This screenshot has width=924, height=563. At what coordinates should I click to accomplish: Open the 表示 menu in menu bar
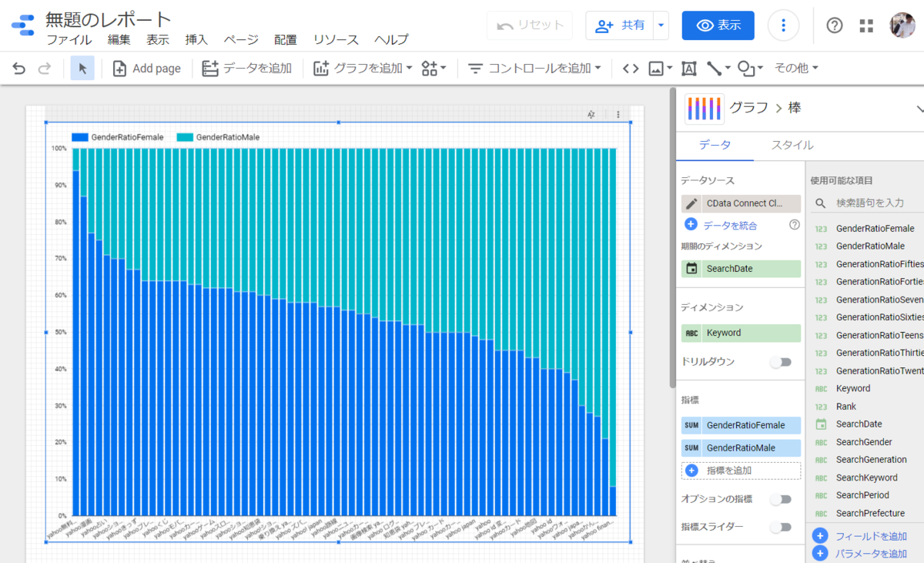(x=158, y=40)
